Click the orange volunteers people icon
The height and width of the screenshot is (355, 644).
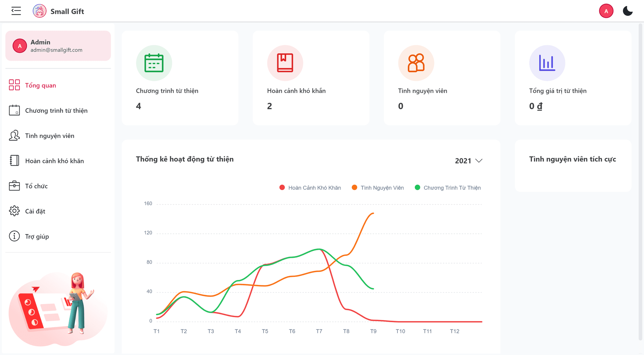pyautogui.click(x=416, y=63)
